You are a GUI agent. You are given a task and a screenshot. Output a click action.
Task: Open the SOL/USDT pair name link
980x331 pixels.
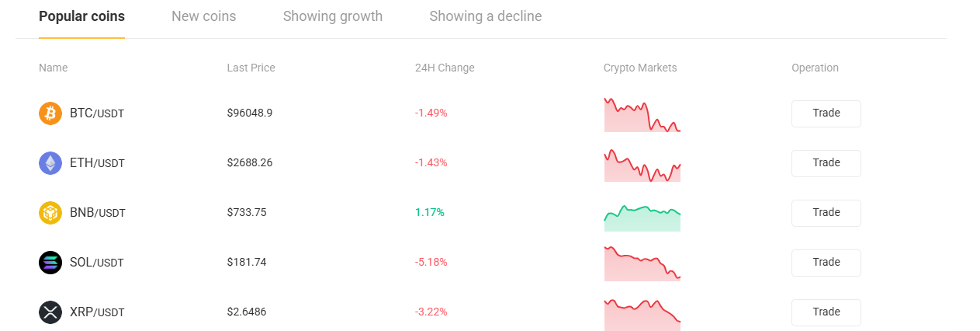pyautogui.click(x=97, y=263)
